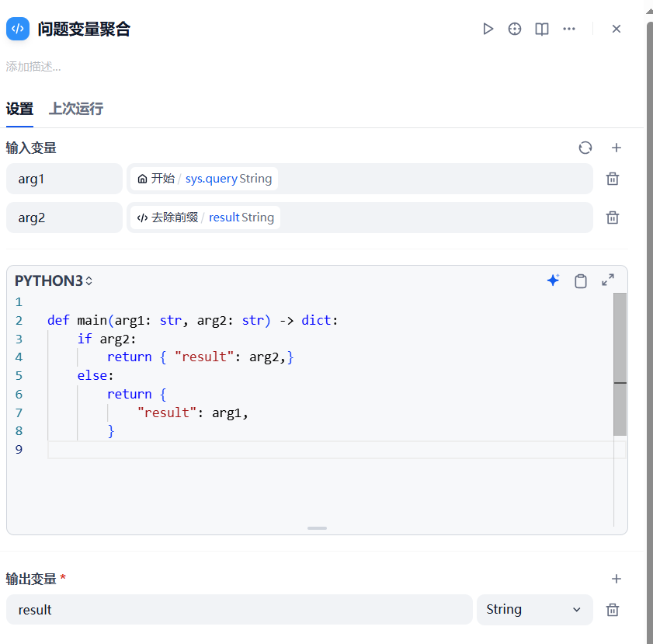Delete the arg1 input variable
This screenshot has width=653, height=644.
click(612, 179)
